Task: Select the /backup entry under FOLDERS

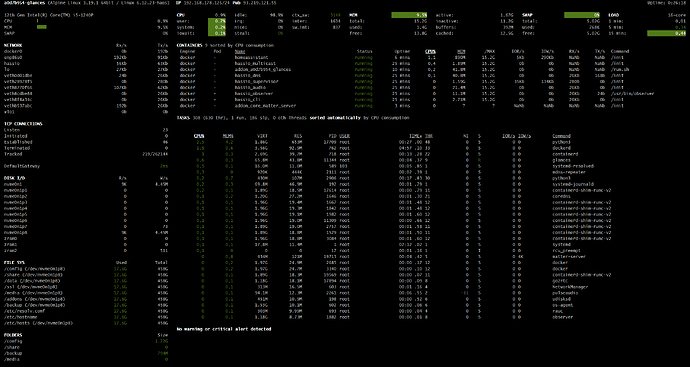Action: 86,353
